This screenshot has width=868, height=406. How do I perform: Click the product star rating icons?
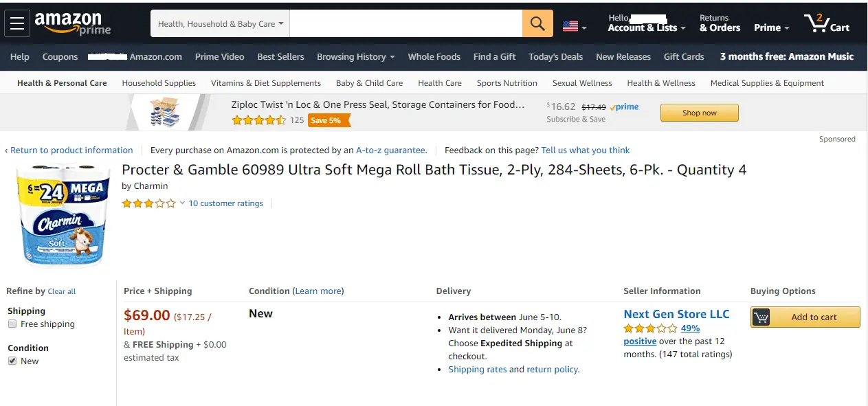148,203
